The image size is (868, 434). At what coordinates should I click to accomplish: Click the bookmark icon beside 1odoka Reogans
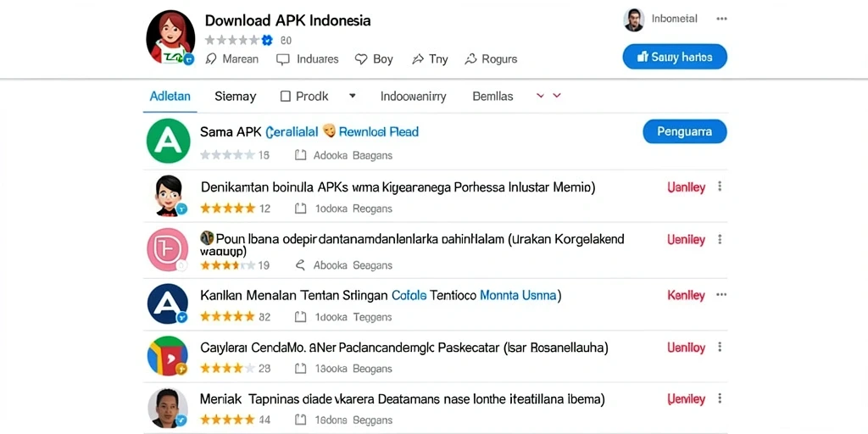(300, 209)
